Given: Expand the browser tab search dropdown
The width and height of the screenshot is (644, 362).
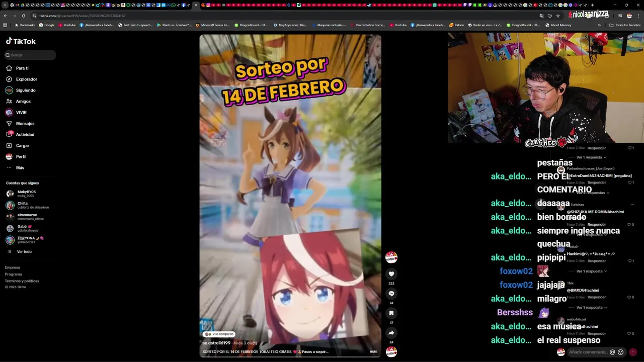Looking at the screenshot, I should pos(5,5).
